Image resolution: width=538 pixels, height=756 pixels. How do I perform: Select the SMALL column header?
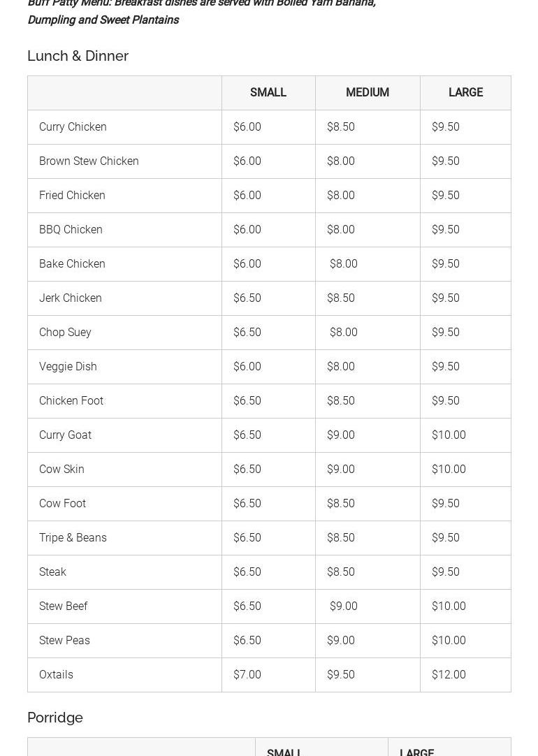pyautogui.click(x=268, y=92)
